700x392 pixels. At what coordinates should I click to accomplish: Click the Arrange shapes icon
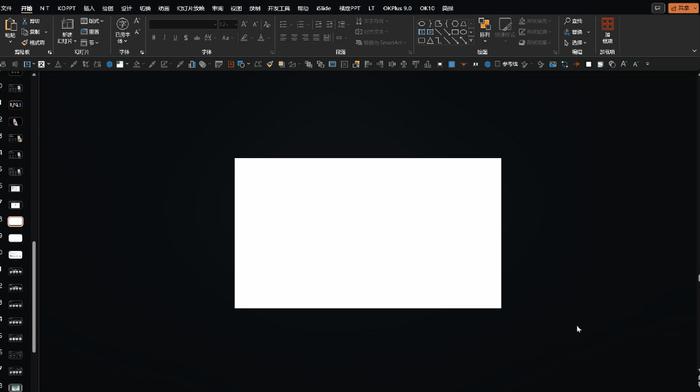pos(484,24)
